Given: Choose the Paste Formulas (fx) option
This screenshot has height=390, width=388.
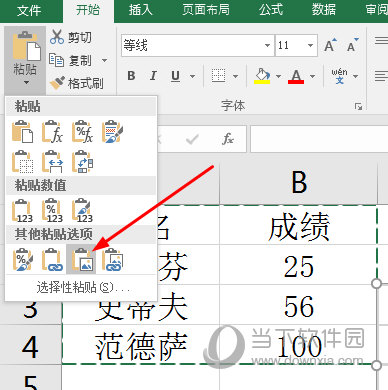Looking at the screenshot, I should coord(52,132).
